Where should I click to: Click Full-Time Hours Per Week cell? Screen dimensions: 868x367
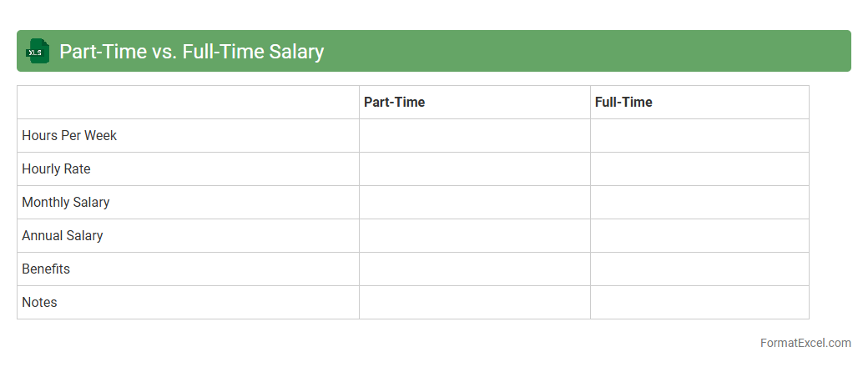699,135
